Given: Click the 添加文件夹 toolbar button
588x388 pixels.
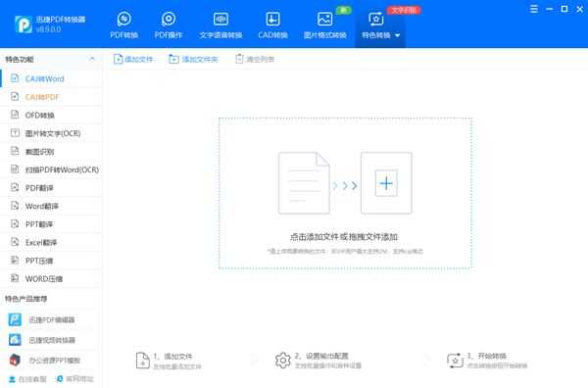Looking at the screenshot, I should pyautogui.click(x=193, y=59).
